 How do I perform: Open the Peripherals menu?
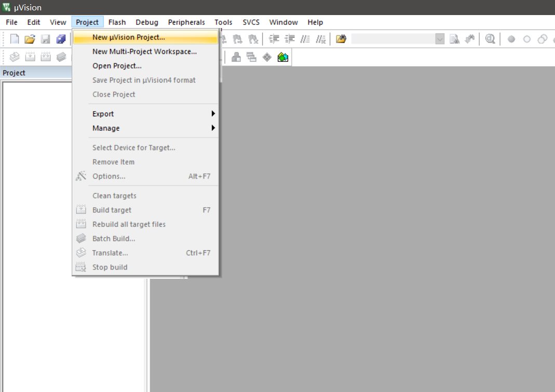[186, 22]
